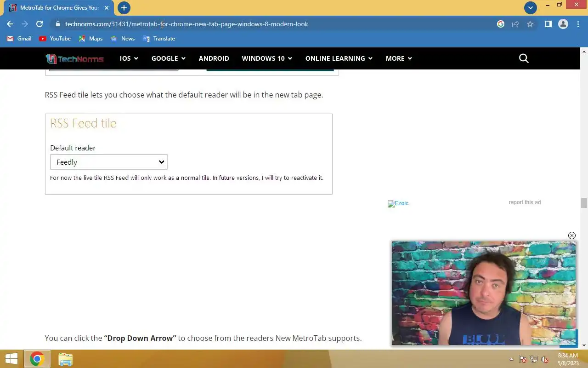Open the Default reader Feedly dropdown

109,162
